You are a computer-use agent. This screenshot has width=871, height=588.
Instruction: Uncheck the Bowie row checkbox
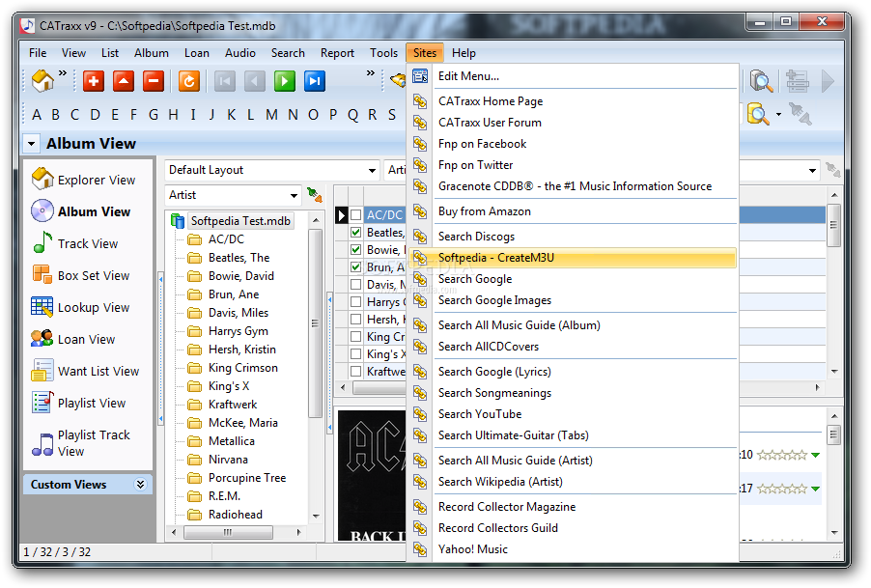pyautogui.click(x=356, y=249)
